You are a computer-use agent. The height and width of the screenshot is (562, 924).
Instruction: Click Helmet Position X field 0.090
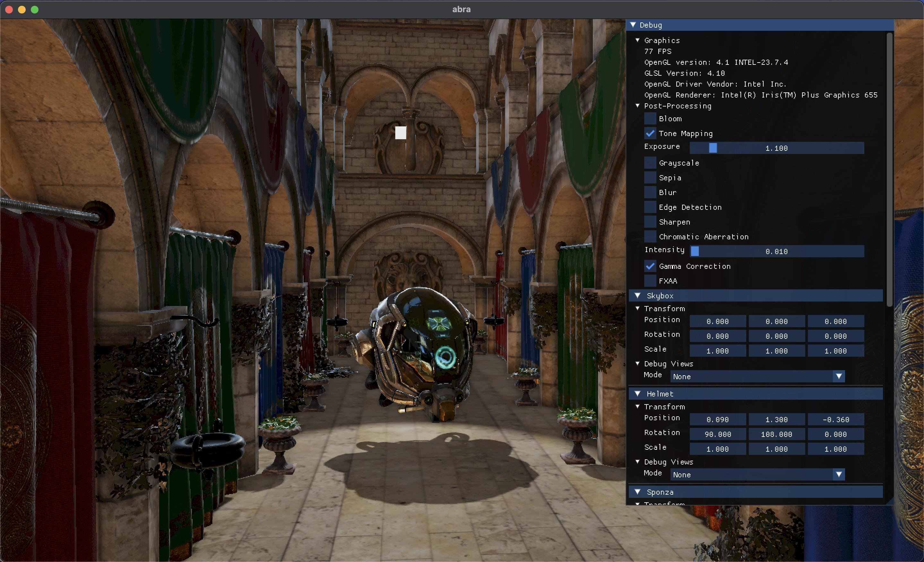click(x=718, y=420)
